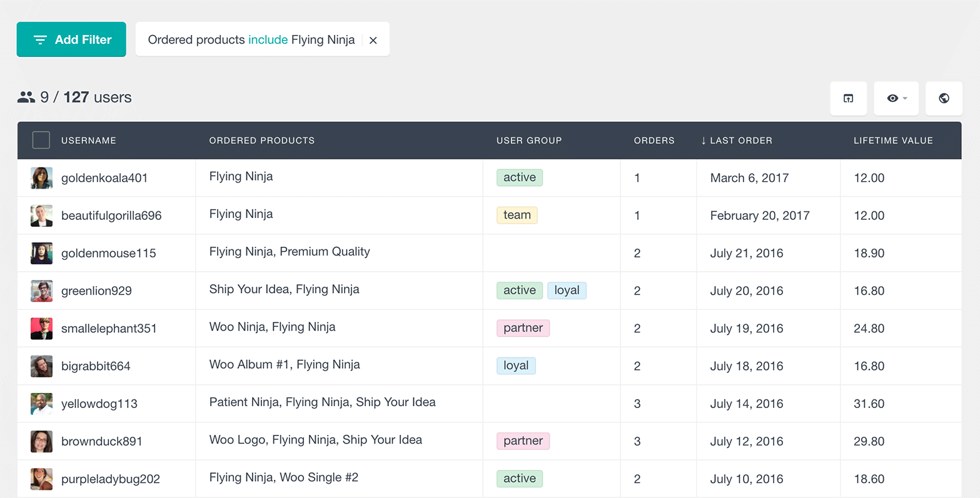Viewport: 980px width, 498px height.
Task: Click the Username column header
Action: tap(89, 141)
